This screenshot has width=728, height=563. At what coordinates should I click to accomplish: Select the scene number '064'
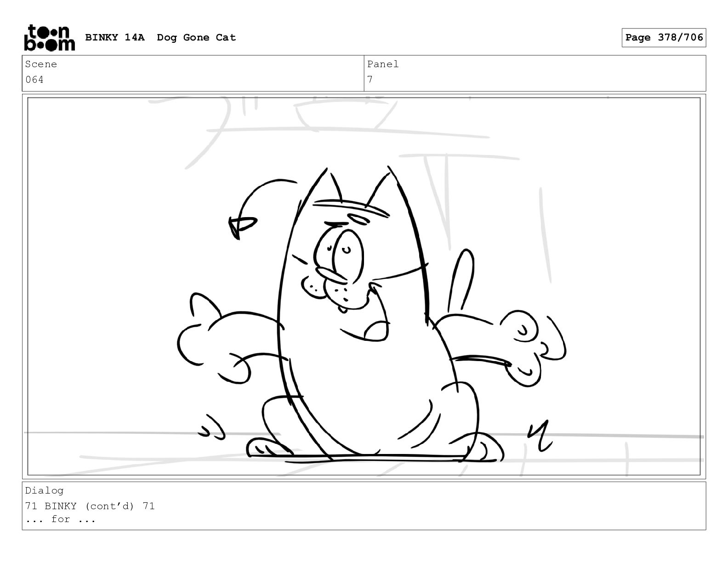(x=34, y=80)
